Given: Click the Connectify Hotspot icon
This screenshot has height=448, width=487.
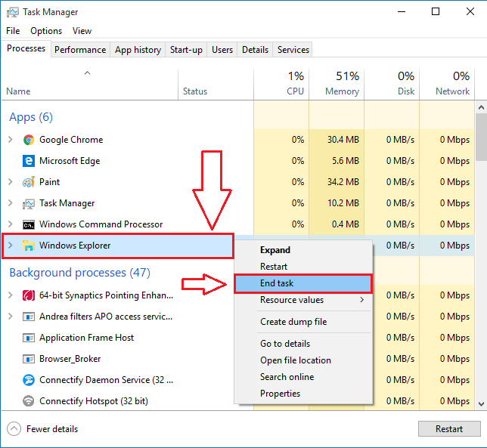Looking at the screenshot, I should (x=29, y=401).
